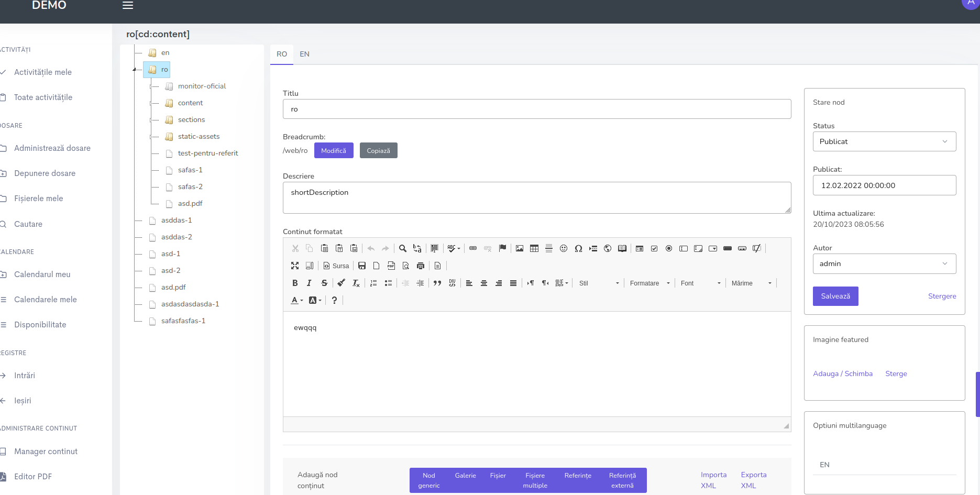The height and width of the screenshot is (495, 980).
Task: Open the special character (omega) picker
Action: pos(578,248)
